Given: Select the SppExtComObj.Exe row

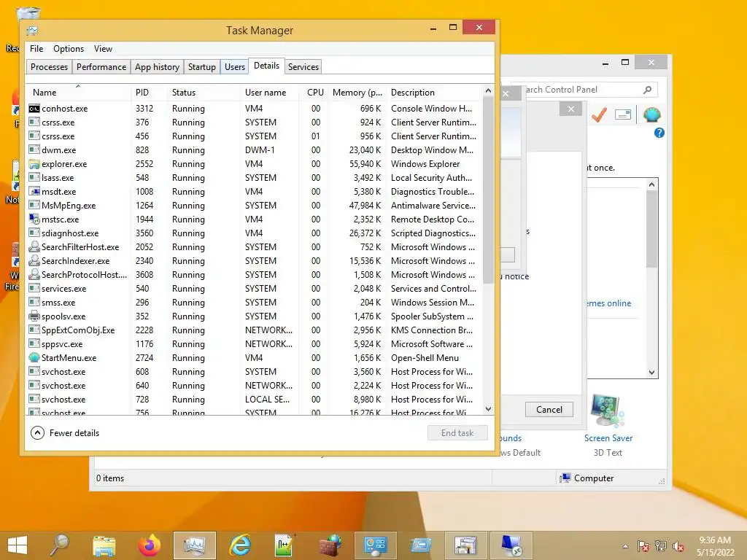Looking at the screenshot, I should [x=255, y=330].
